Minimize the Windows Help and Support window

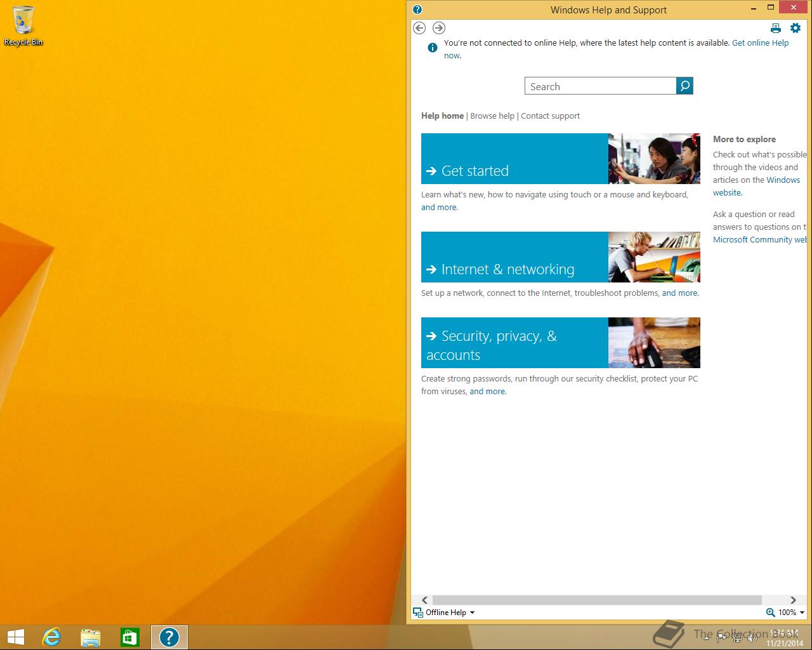[x=754, y=8]
